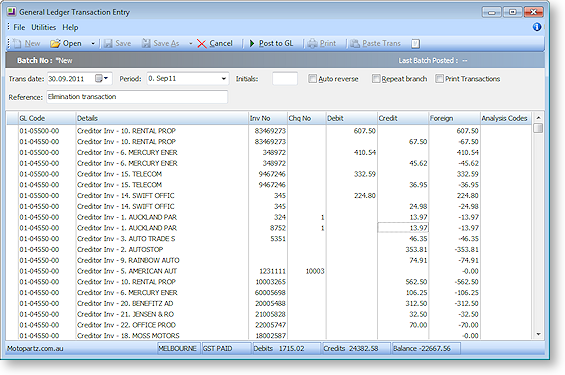Click the red Cancel X icon
The height and width of the screenshot is (375, 565).
[x=201, y=44]
